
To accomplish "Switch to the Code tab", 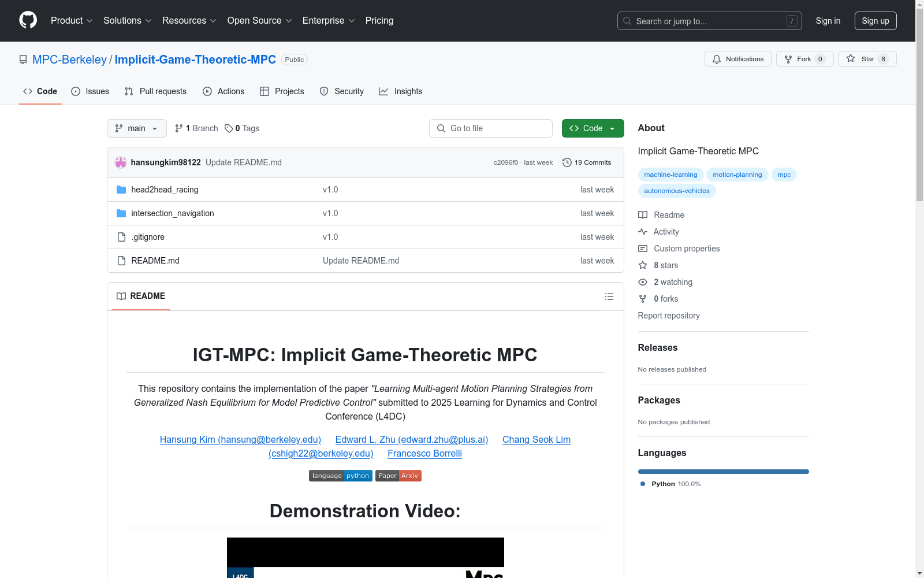I will [x=40, y=91].
